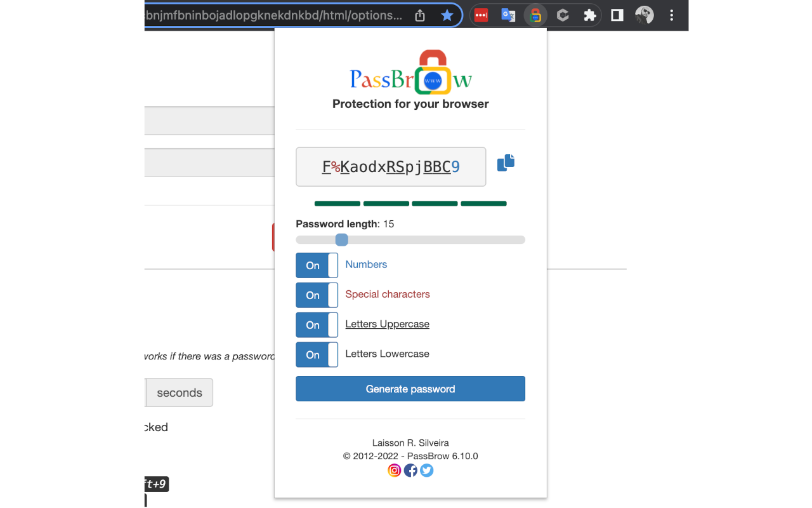
Task: Open PassBrow's Twitter page icon
Action: pyautogui.click(x=426, y=471)
